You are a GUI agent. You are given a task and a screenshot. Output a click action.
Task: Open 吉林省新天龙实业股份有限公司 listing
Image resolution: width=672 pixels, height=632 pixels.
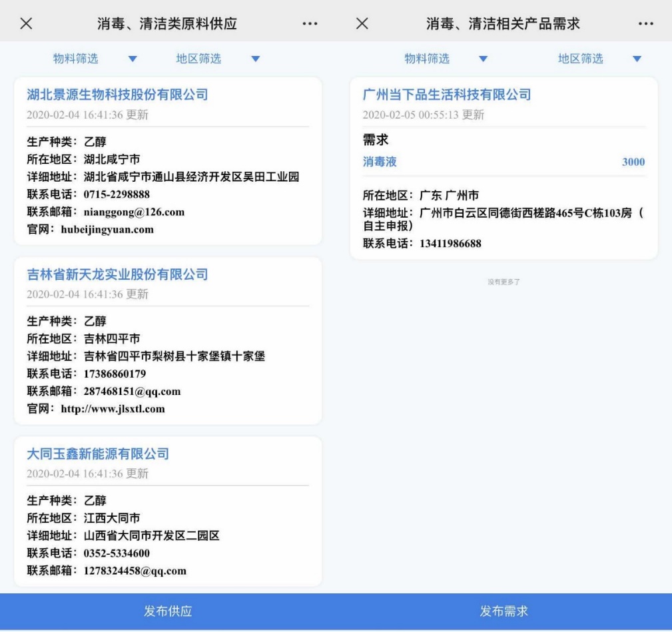click(117, 274)
